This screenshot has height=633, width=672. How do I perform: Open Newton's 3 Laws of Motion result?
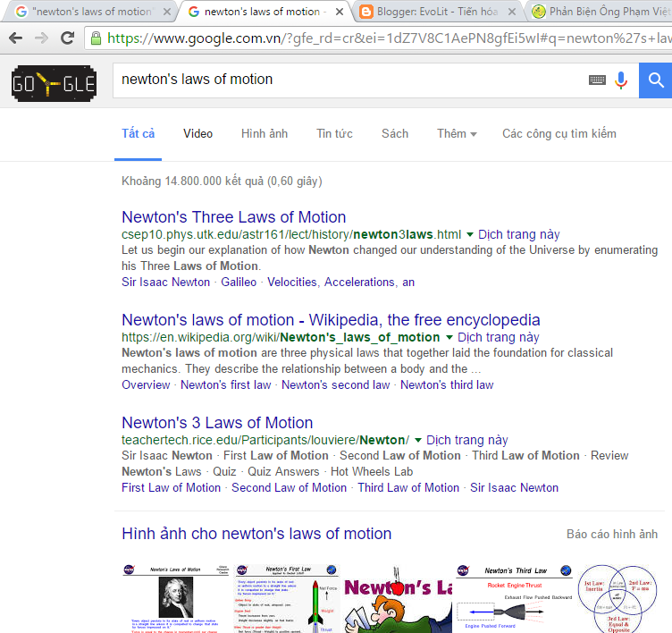click(217, 423)
